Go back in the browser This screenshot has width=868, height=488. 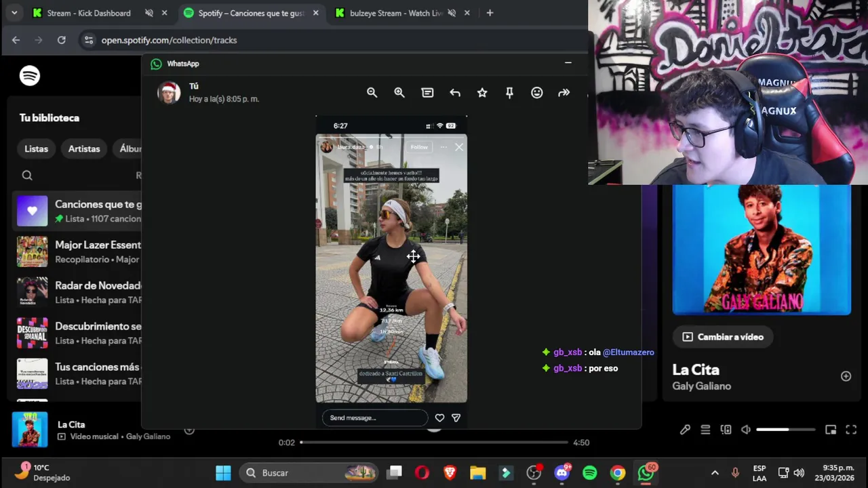(16, 40)
